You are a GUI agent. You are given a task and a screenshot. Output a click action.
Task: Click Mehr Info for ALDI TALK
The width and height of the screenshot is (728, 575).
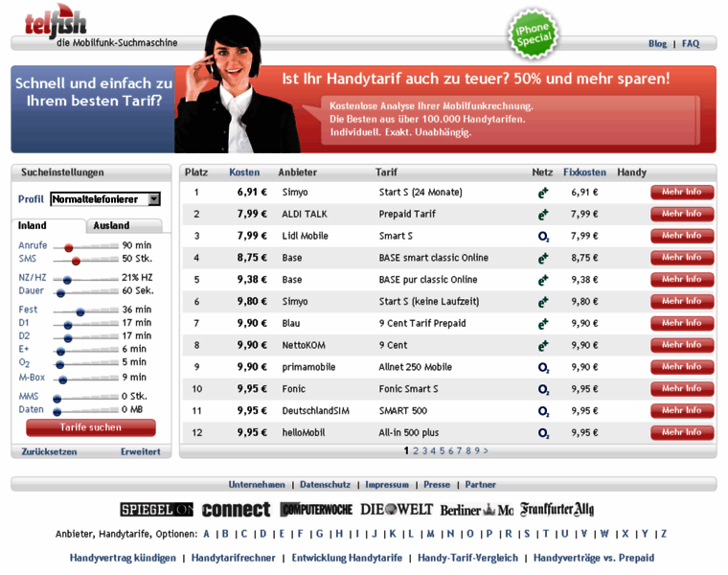tap(682, 214)
